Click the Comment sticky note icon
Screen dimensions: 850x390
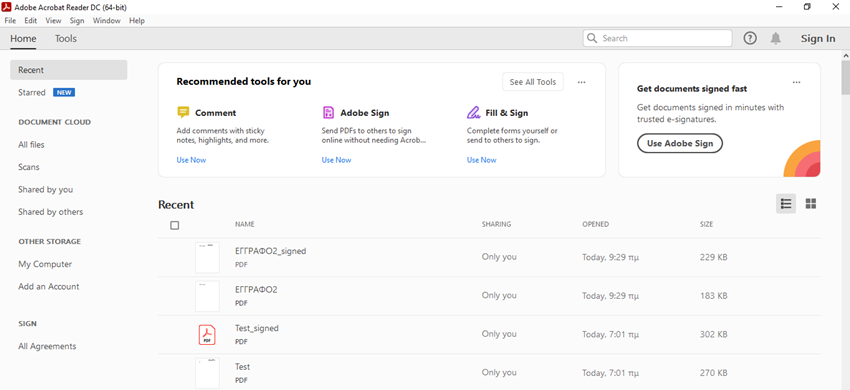[183, 113]
